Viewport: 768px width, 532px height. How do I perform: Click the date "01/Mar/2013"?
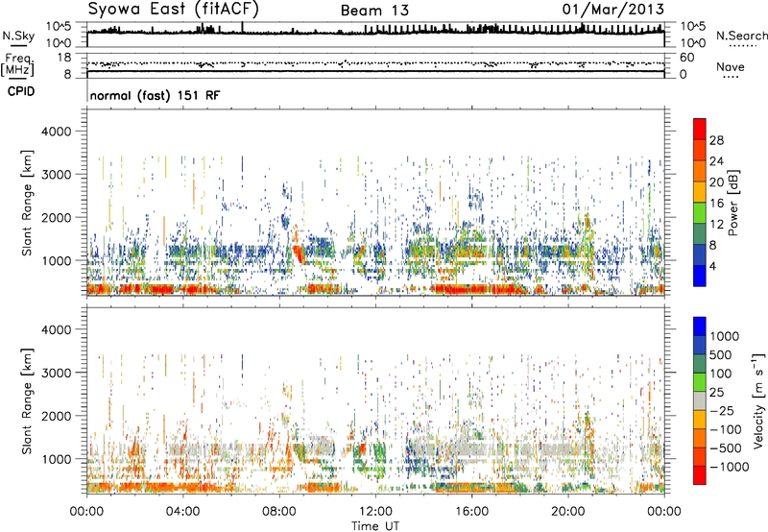tap(613, 9)
